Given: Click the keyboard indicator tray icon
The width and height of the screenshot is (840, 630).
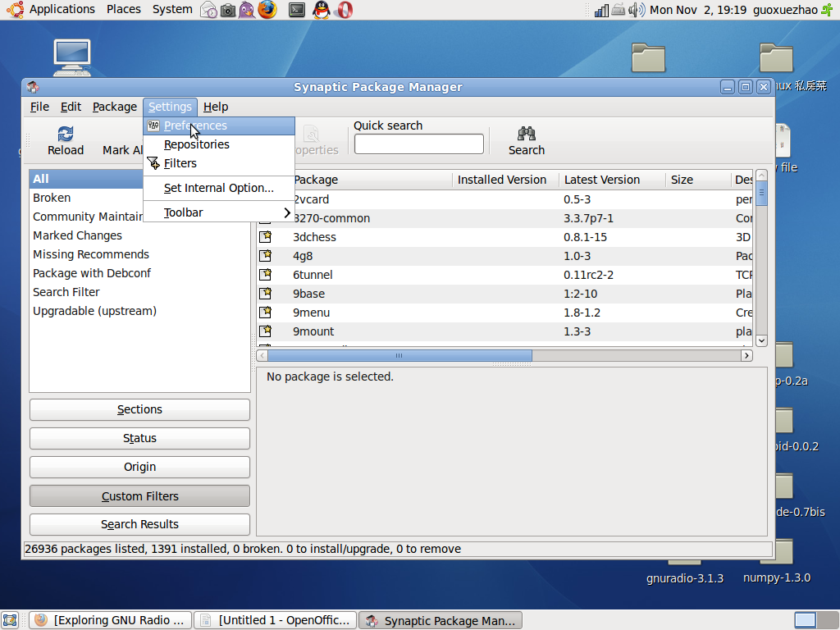Looking at the screenshot, I should (x=619, y=10).
